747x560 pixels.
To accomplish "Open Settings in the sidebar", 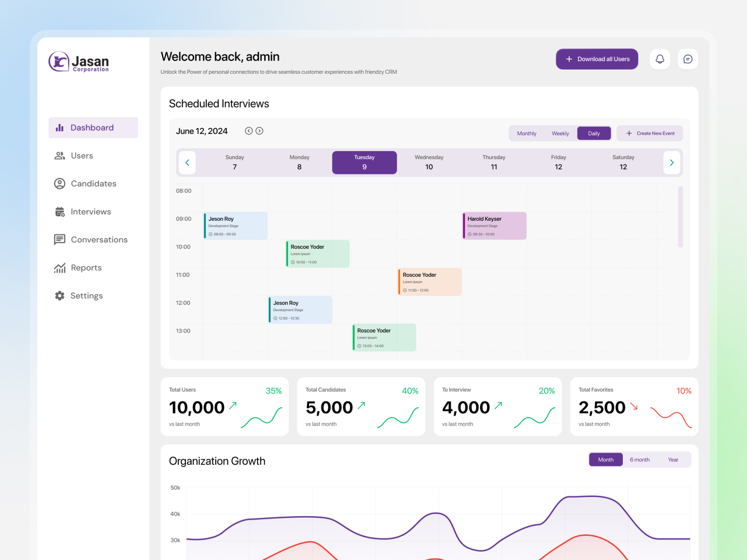I will [x=93, y=296].
